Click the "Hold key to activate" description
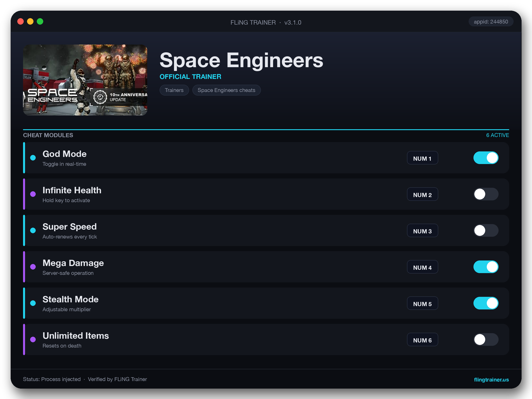Viewport: 532px width, 399px height. (66, 200)
